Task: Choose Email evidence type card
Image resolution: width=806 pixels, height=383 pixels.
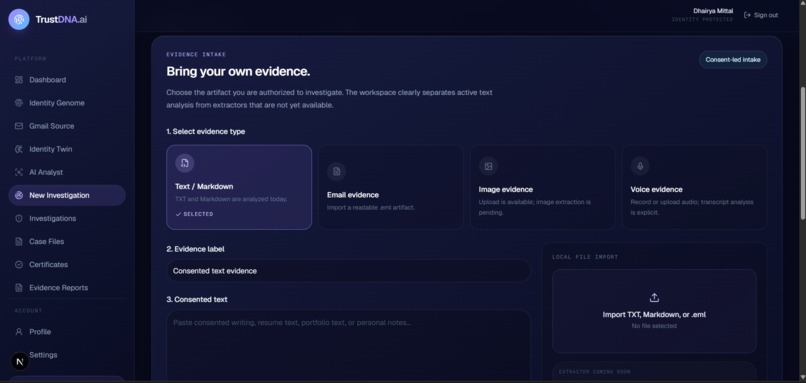Action: pos(391,187)
